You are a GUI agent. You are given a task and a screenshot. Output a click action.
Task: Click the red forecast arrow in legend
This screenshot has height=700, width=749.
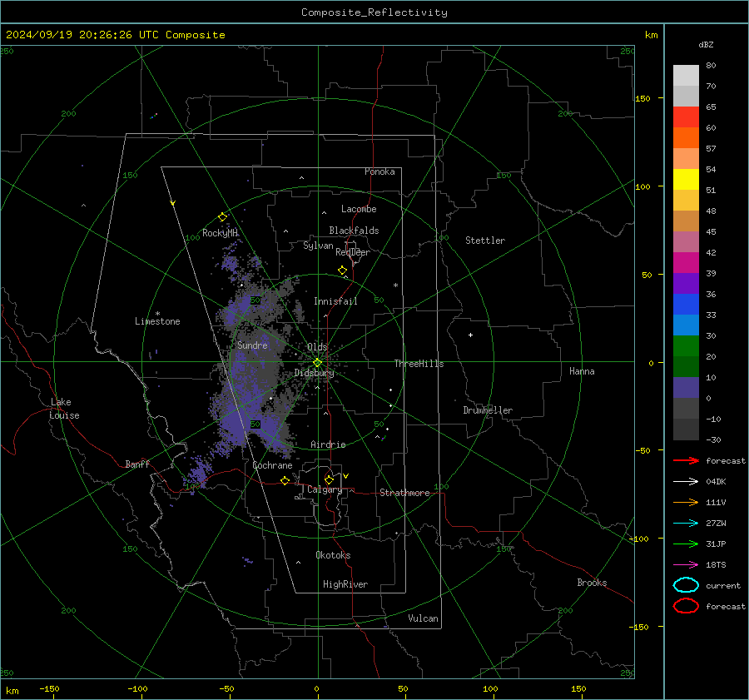coord(686,460)
